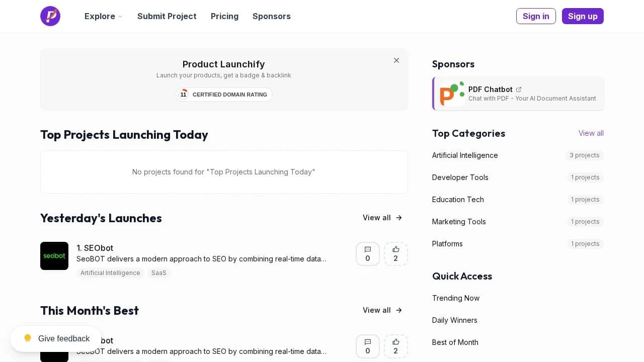This screenshot has height=362, width=644.
Task: Dismiss the Product Launchify banner
Action: tap(396, 60)
